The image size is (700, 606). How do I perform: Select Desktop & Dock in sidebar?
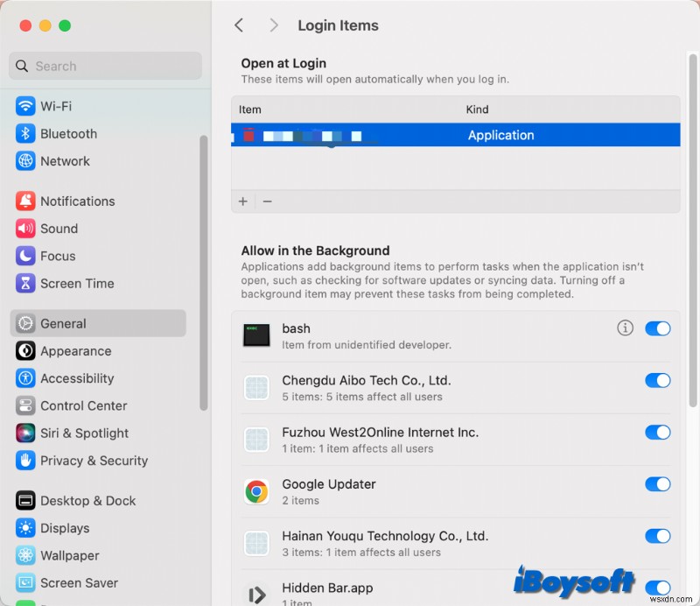click(98, 501)
